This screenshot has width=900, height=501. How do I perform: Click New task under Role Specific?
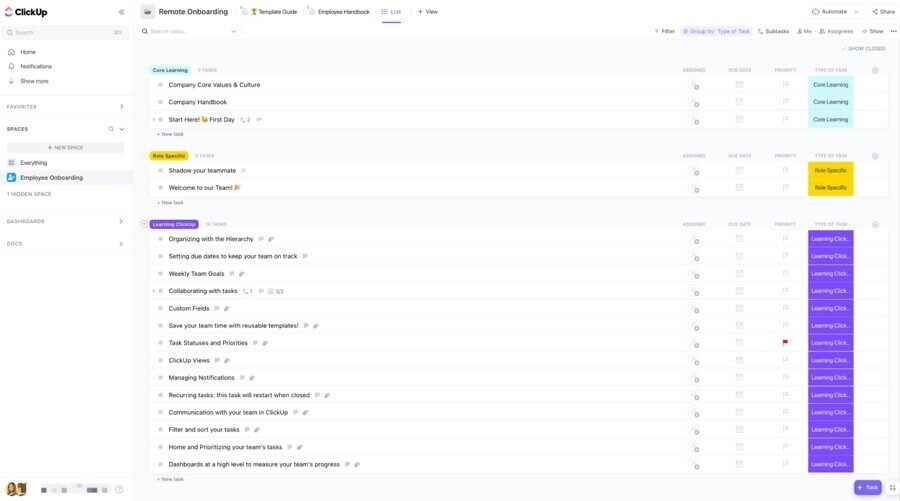pyautogui.click(x=170, y=203)
